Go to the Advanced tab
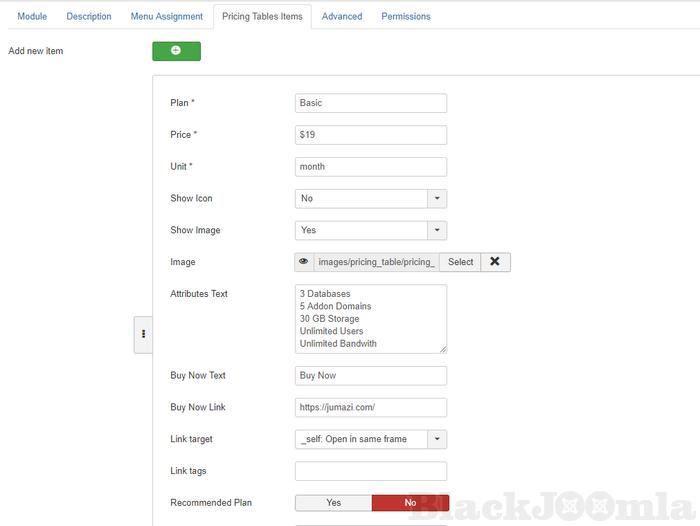Screen dimensions: 700x526 click(342, 17)
